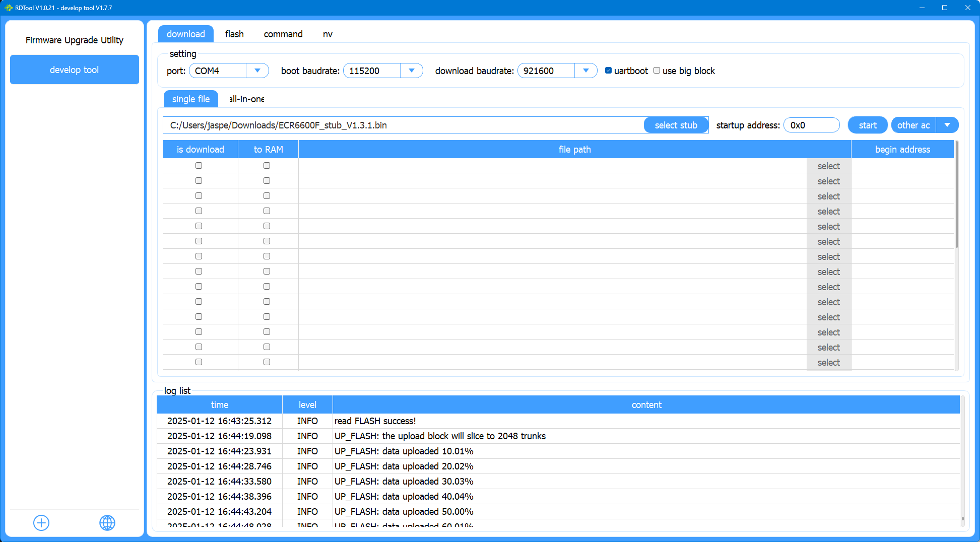Select the 'slice to 2048 trunks' log entry
980x542 pixels.
click(558, 436)
